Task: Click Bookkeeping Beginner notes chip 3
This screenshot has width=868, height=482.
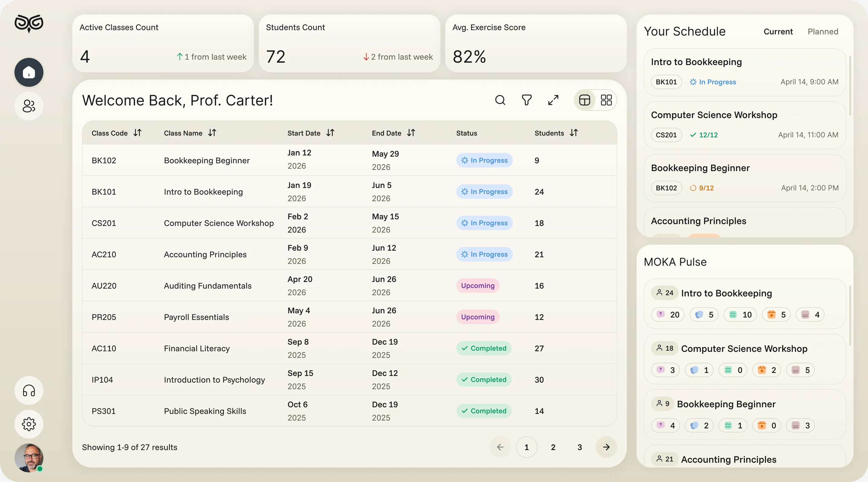Action: tap(800, 425)
